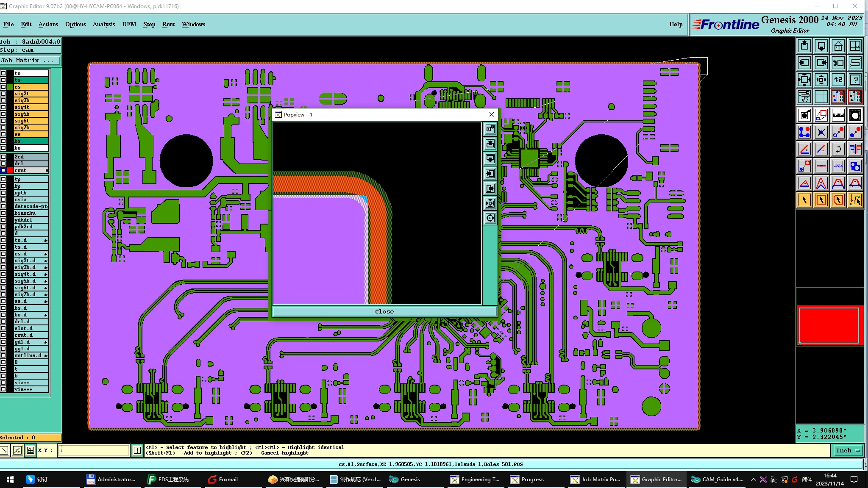Select the rotate arrow tool icon
The width and height of the screenshot is (868, 488).
(x=838, y=149)
